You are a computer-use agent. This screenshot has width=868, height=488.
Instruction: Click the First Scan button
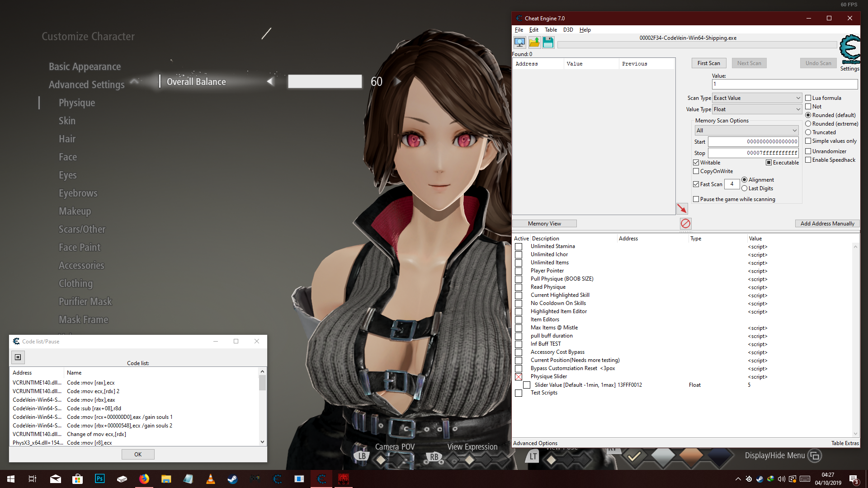tap(708, 63)
